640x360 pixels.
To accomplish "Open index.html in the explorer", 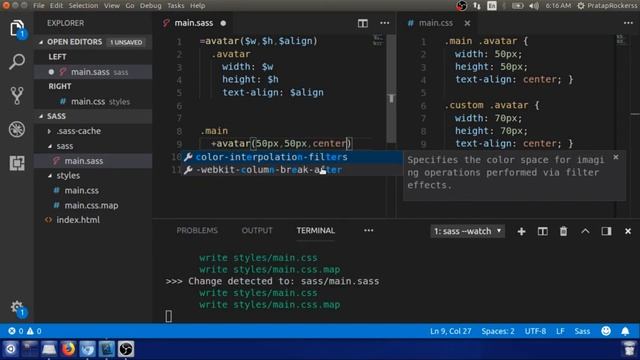I will click(93, 220).
